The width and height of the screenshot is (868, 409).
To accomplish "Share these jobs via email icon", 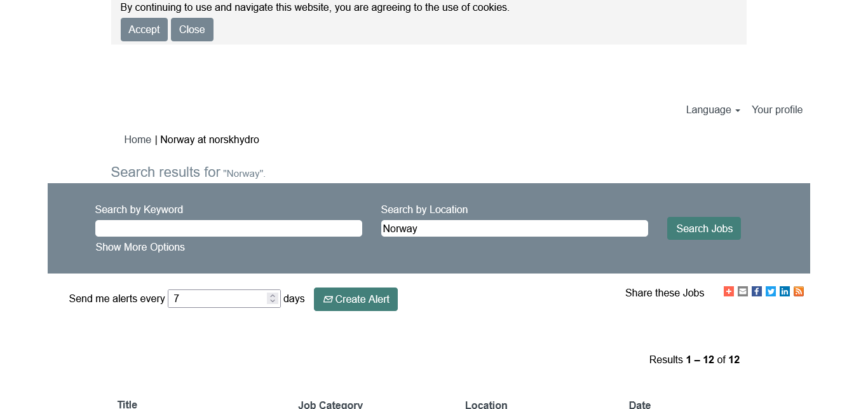I will tap(743, 291).
